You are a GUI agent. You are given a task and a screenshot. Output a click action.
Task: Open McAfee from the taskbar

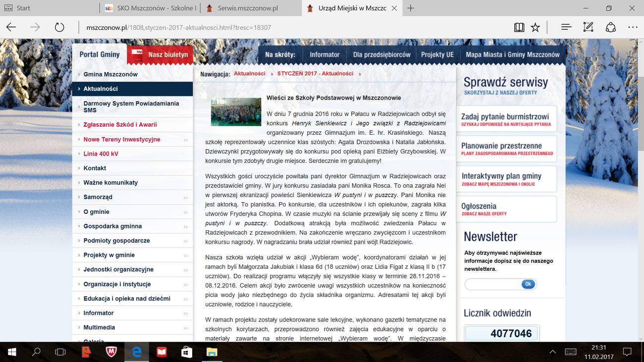111,352
